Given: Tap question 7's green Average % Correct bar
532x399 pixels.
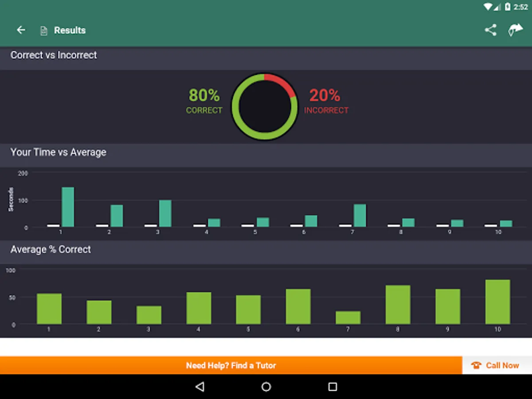Looking at the screenshot, I should [x=348, y=317].
